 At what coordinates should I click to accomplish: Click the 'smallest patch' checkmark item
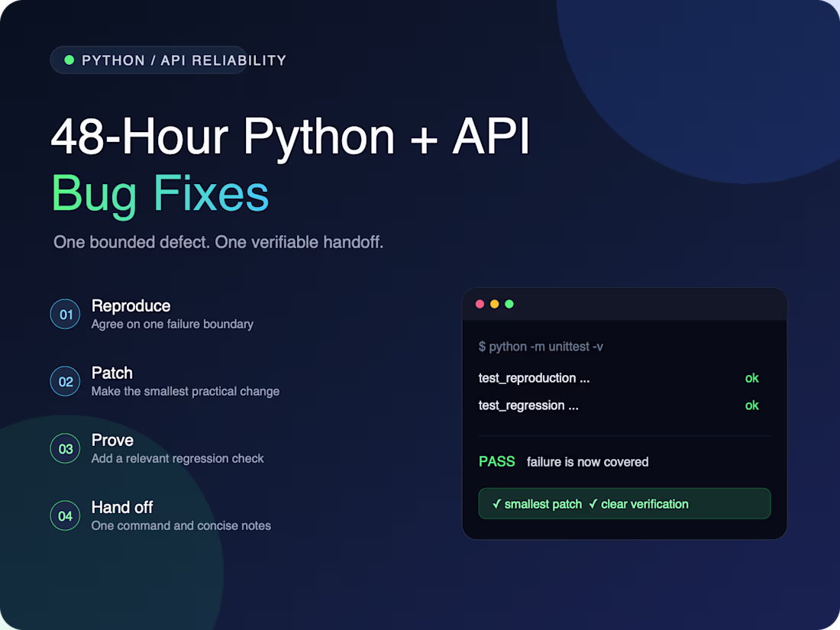pos(538,504)
